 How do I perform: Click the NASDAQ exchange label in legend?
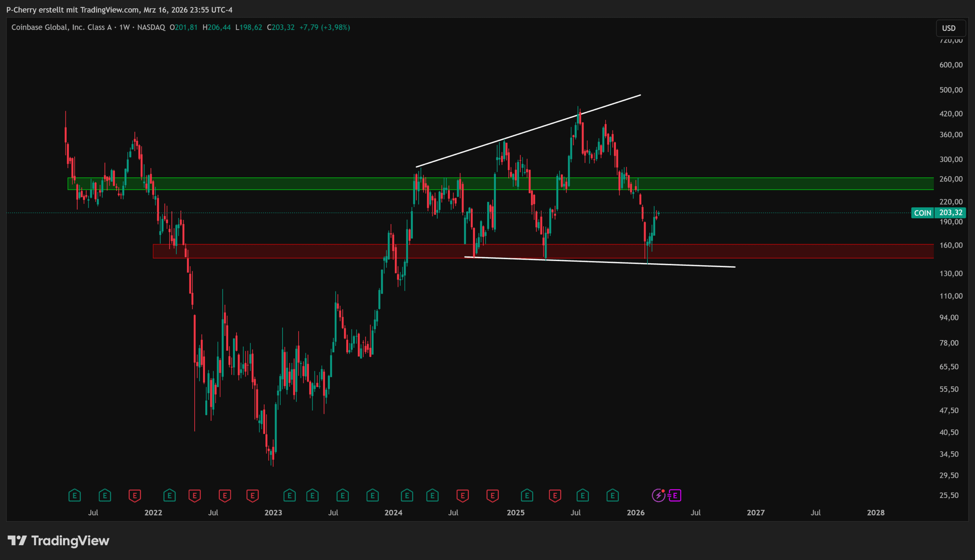coord(151,27)
